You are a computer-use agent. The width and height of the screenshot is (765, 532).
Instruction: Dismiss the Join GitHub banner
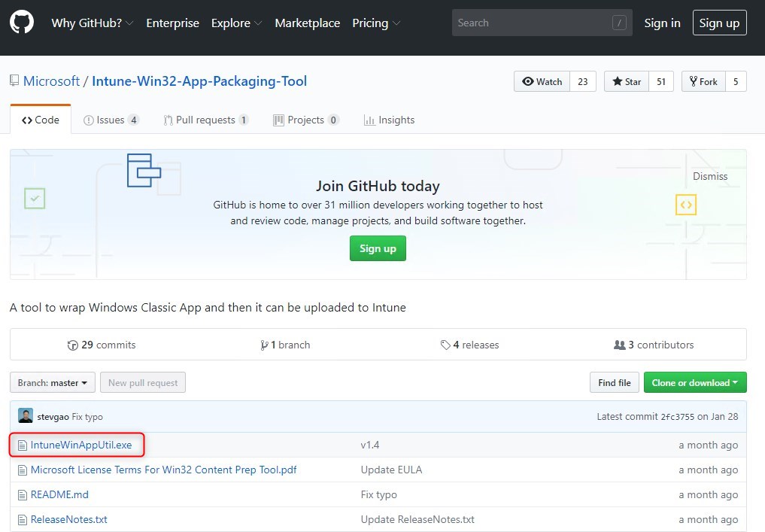(x=710, y=176)
